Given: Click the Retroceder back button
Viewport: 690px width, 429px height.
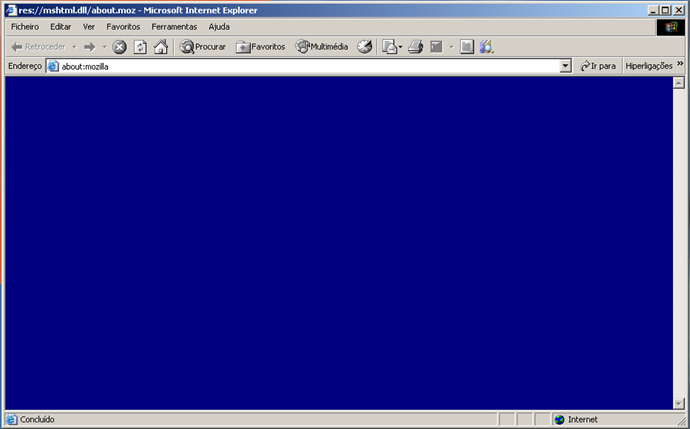Looking at the screenshot, I should (38, 47).
